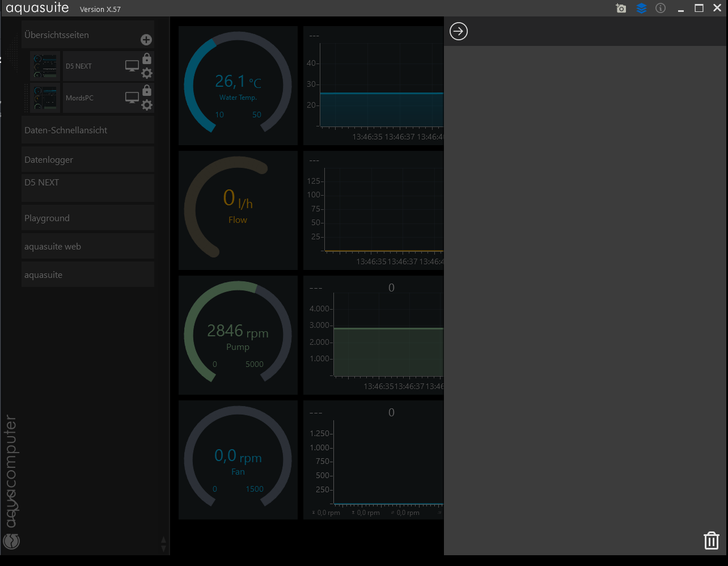The image size is (728, 566).
Task: Click the flow history chart
Action: tap(374, 210)
